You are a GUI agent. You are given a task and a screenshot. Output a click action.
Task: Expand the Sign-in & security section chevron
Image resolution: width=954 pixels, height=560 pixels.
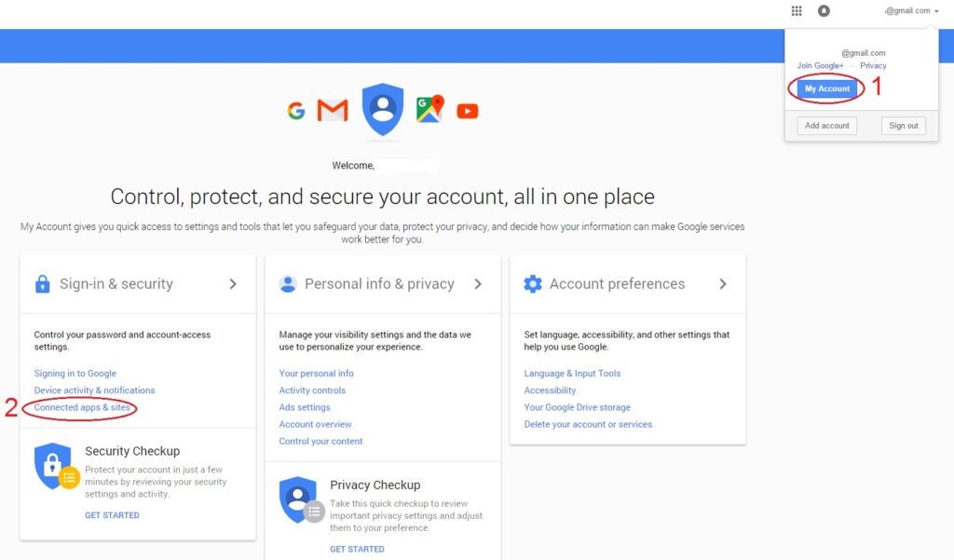233,283
